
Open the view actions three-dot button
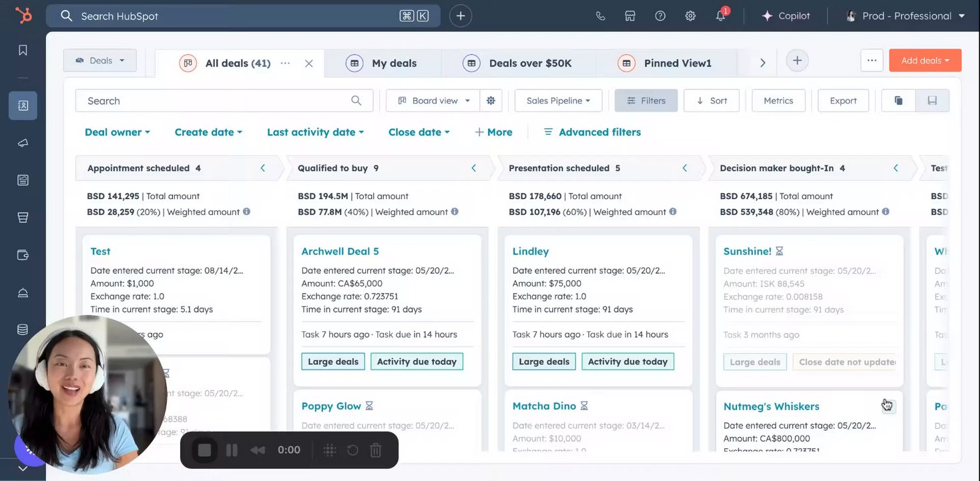[872, 60]
